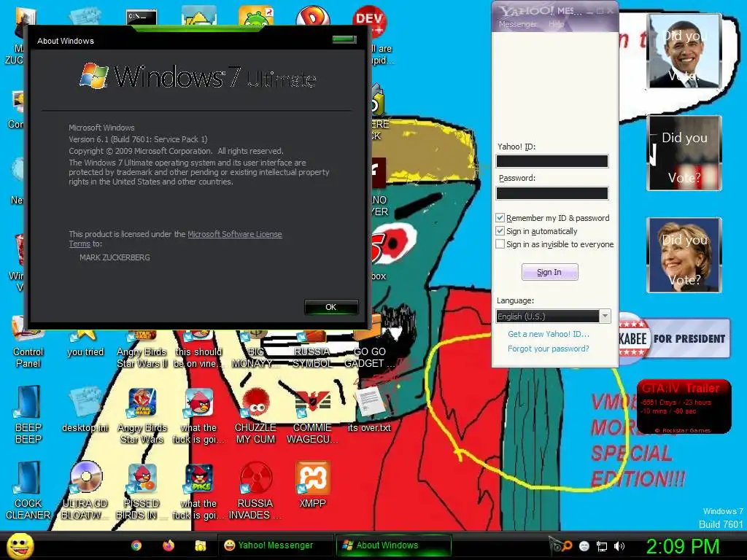Viewport: 747px width, 560px height.
Task: Click the smiley-face Start button
Action: [x=20, y=545]
